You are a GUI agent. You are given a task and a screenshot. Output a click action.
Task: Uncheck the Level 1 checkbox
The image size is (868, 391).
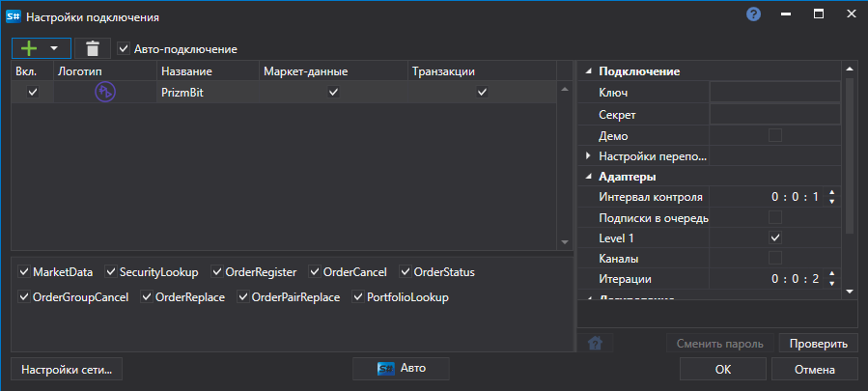coord(775,237)
